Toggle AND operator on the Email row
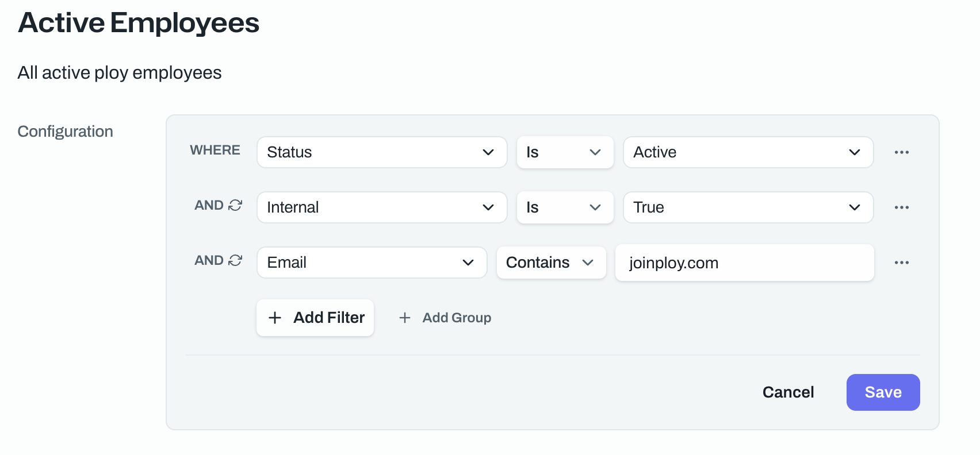Viewport: 980px width, 455px height. pos(219,260)
